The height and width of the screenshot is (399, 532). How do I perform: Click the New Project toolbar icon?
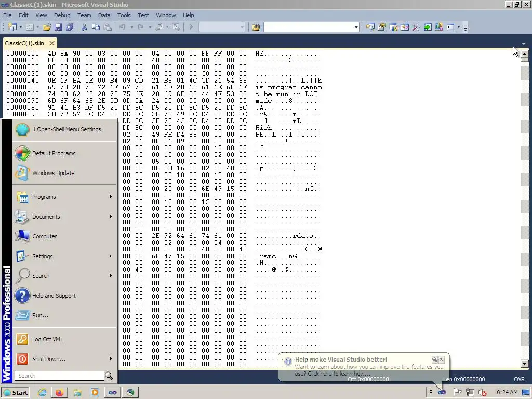[x=12, y=27]
